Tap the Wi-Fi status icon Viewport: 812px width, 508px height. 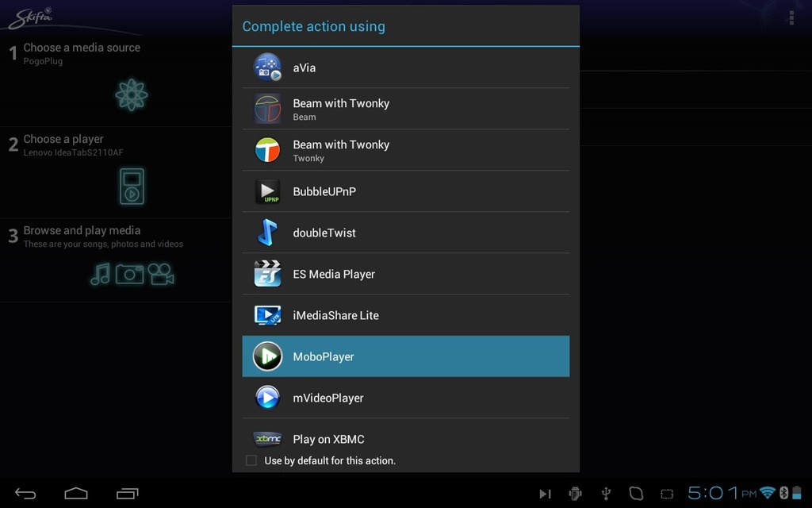(768, 492)
